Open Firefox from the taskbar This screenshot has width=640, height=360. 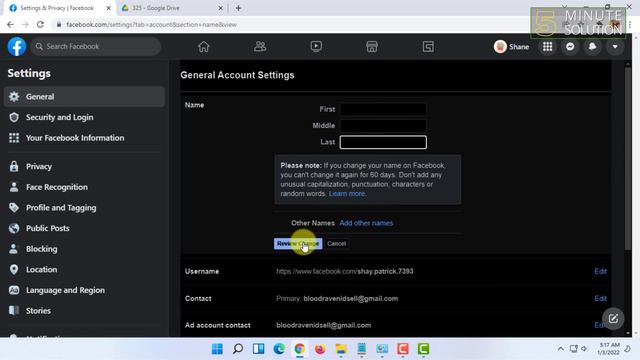(x=320, y=349)
